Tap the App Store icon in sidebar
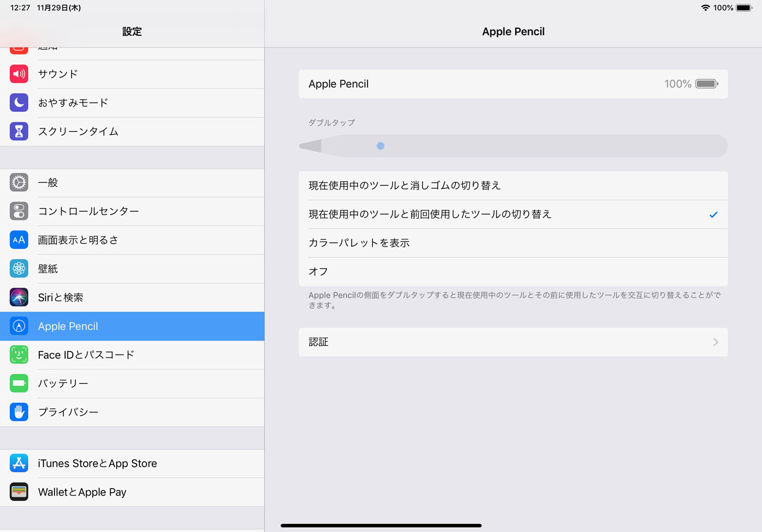This screenshot has height=532, width=762. [x=19, y=463]
